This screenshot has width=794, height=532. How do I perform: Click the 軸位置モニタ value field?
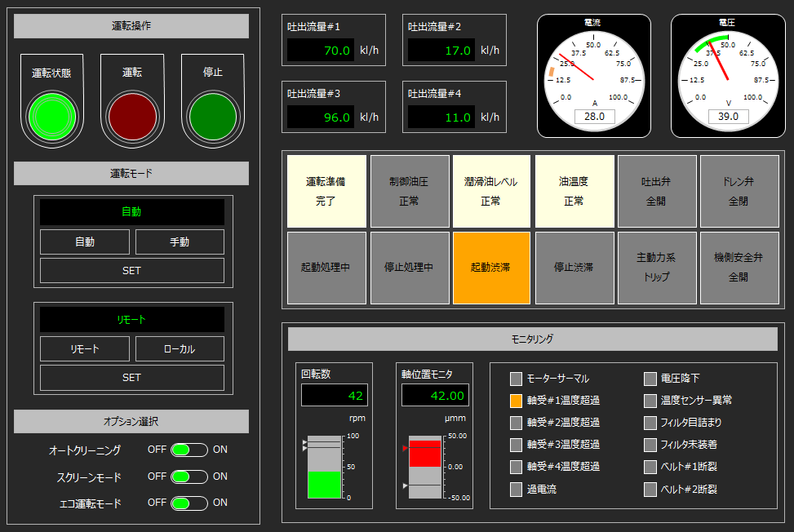435,396
